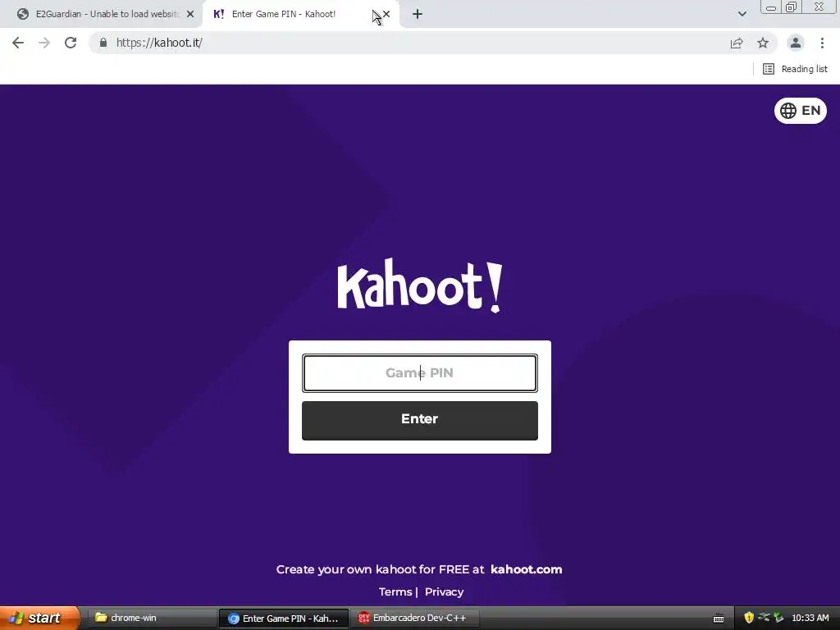Reload the Kahoot page

pyautogui.click(x=71, y=43)
